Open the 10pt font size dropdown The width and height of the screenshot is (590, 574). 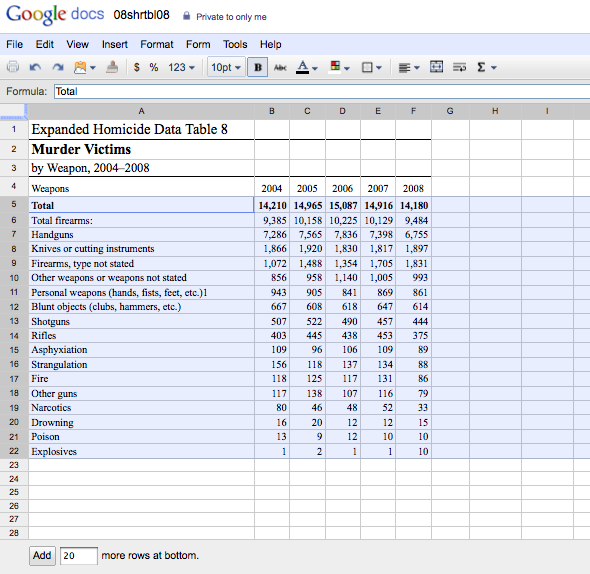point(226,67)
